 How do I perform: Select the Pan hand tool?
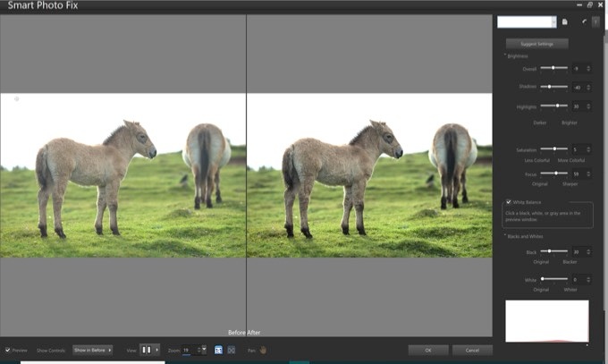[263, 350]
